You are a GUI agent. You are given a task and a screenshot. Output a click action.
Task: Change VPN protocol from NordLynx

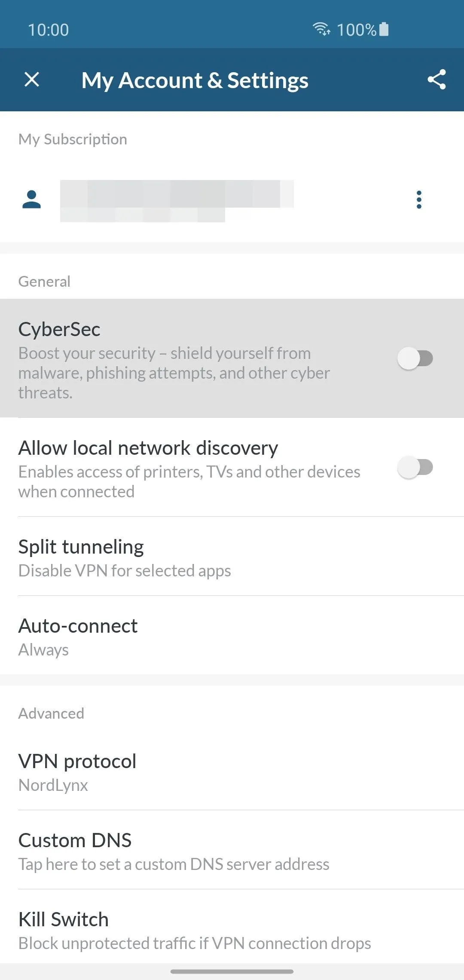pyautogui.click(x=232, y=771)
